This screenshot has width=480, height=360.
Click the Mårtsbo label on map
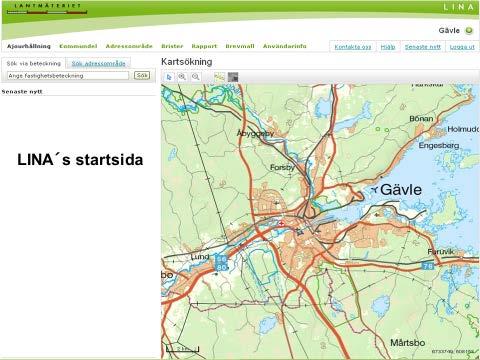[x=407, y=343]
